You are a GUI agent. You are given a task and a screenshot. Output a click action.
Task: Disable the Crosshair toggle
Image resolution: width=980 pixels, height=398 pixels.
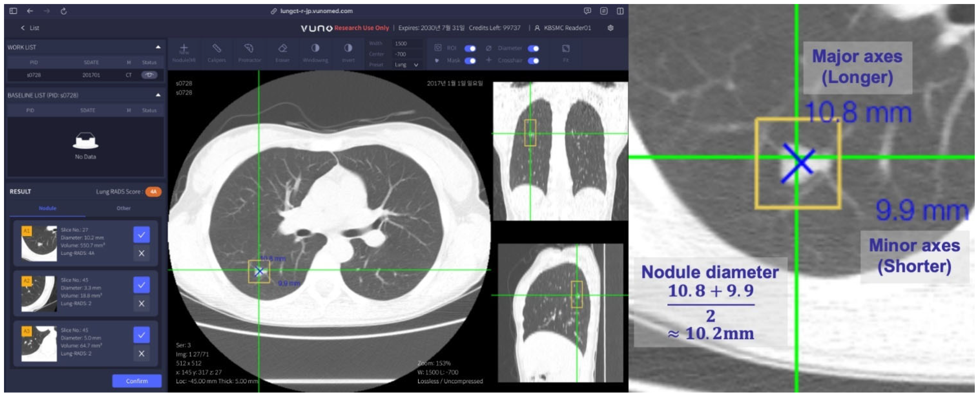pyautogui.click(x=533, y=61)
